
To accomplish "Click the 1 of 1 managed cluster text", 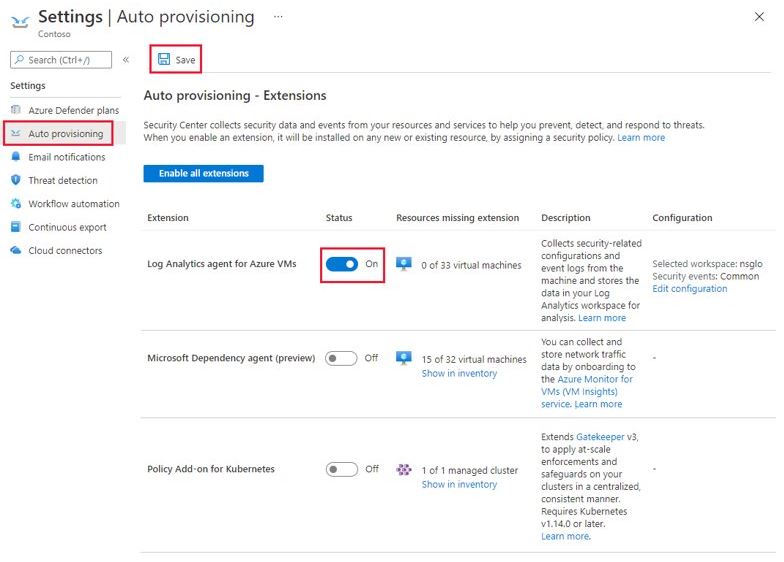I will 470,470.
